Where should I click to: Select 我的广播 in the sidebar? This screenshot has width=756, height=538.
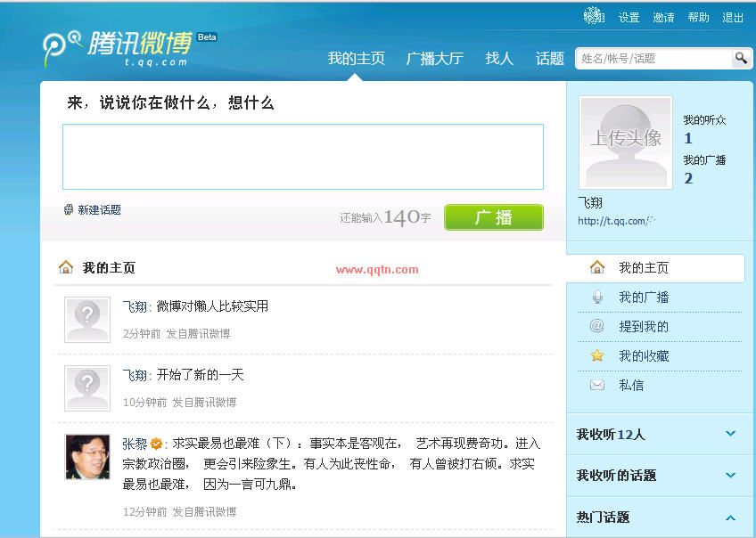[644, 298]
